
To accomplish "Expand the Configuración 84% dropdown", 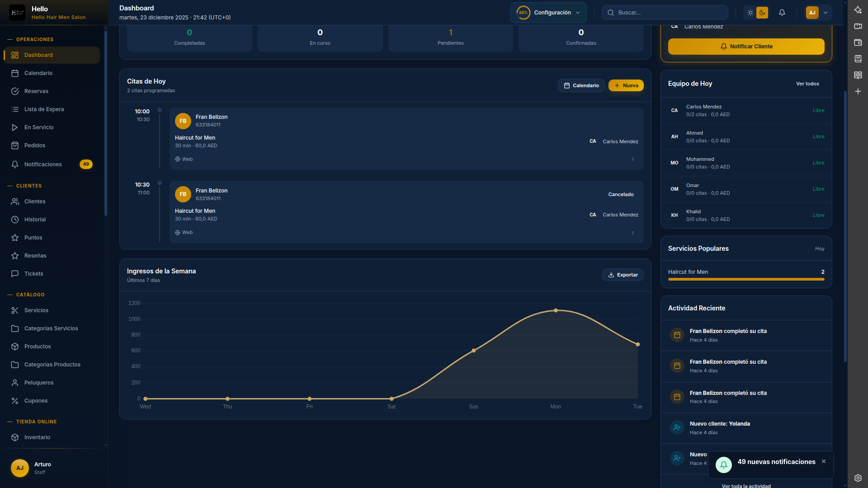I will 548,13.
